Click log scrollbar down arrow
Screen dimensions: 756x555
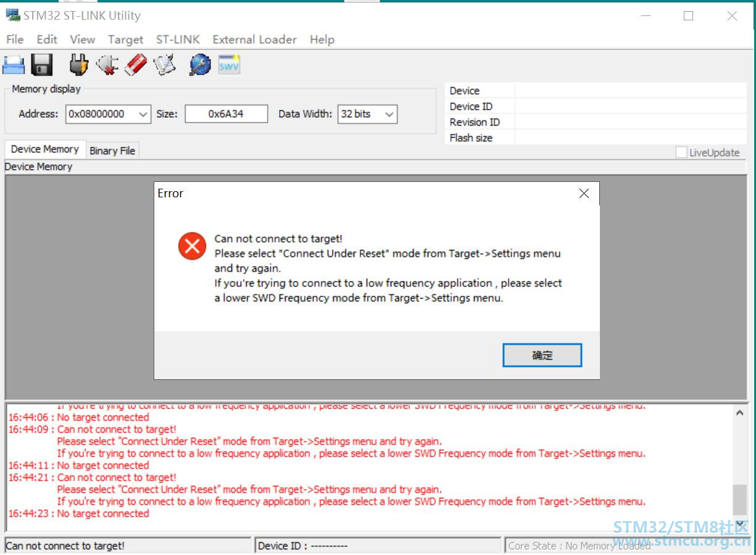click(x=739, y=523)
